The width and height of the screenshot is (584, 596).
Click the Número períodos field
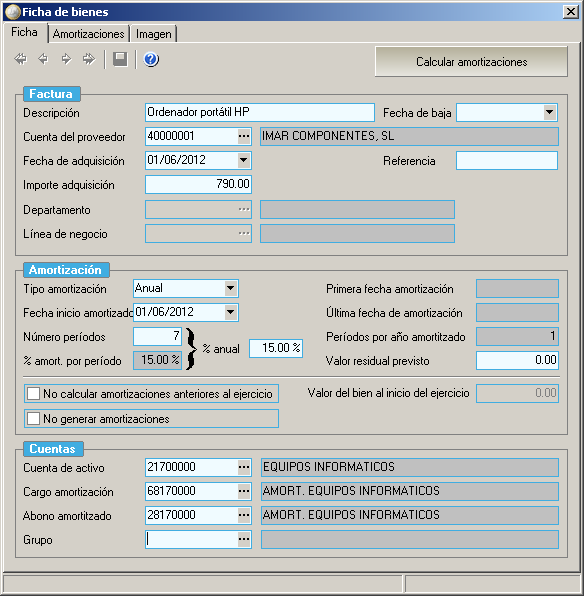point(157,336)
